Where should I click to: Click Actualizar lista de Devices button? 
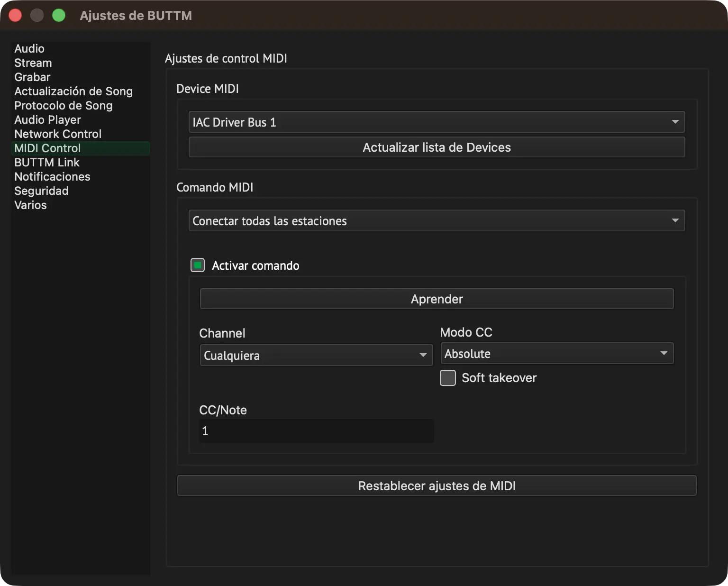point(437,147)
